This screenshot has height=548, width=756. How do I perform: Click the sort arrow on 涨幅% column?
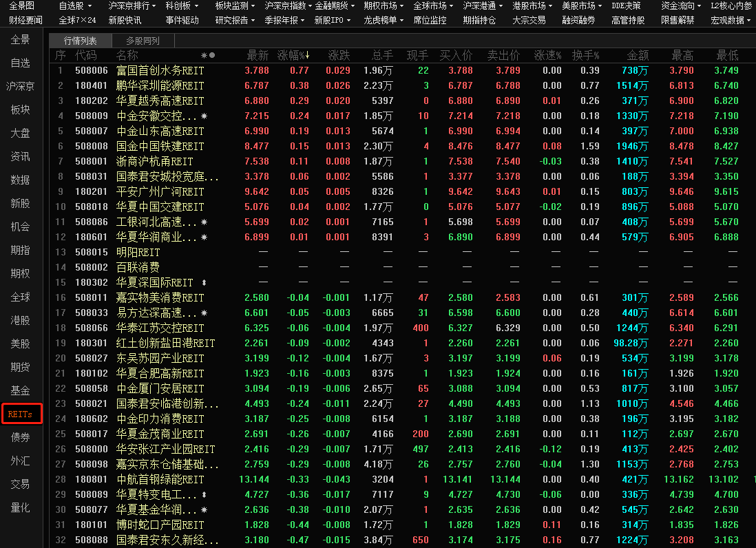pyautogui.click(x=308, y=56)
